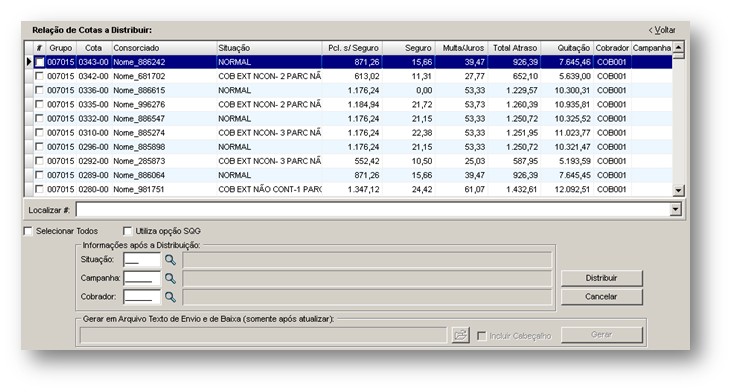
Task: Click the Campanha column header
Action: (652, 48)
